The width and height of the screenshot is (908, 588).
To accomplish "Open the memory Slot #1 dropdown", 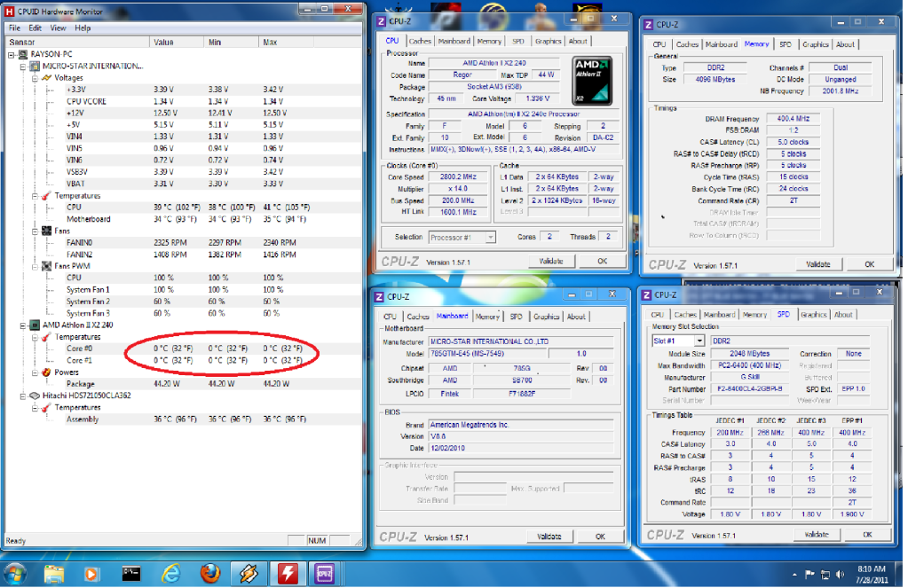I will click(x=699, y=341).
